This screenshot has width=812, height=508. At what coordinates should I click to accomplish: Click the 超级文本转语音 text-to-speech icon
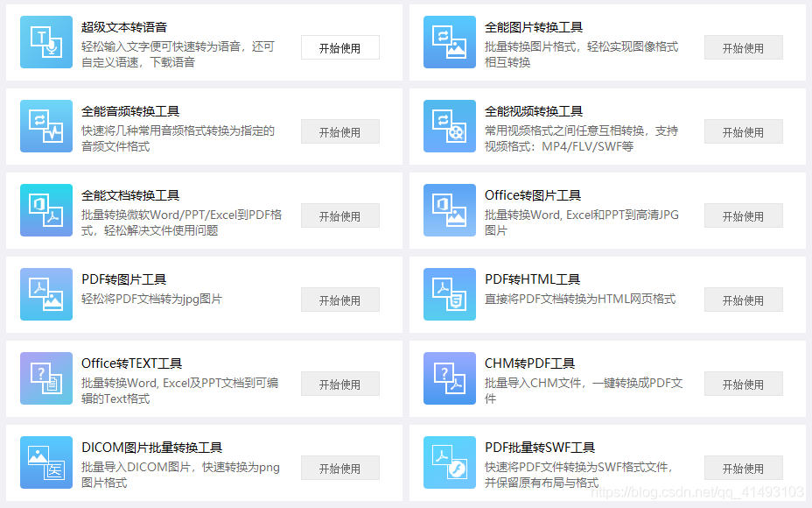coord(46,42)
